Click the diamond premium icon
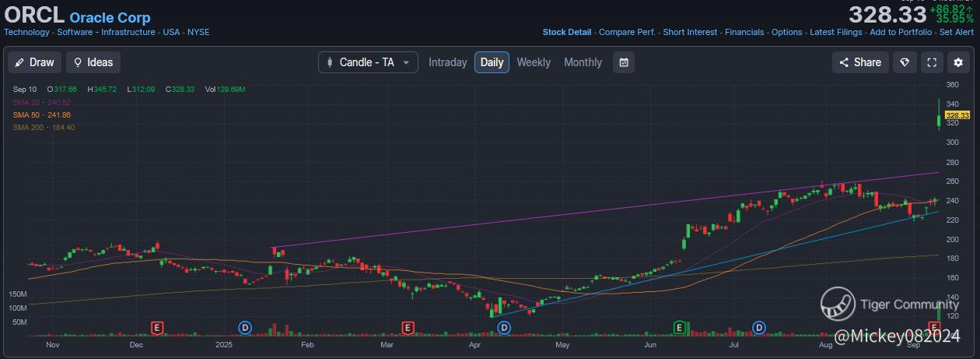Screen dimensions: 980x359 coord(905,62)
